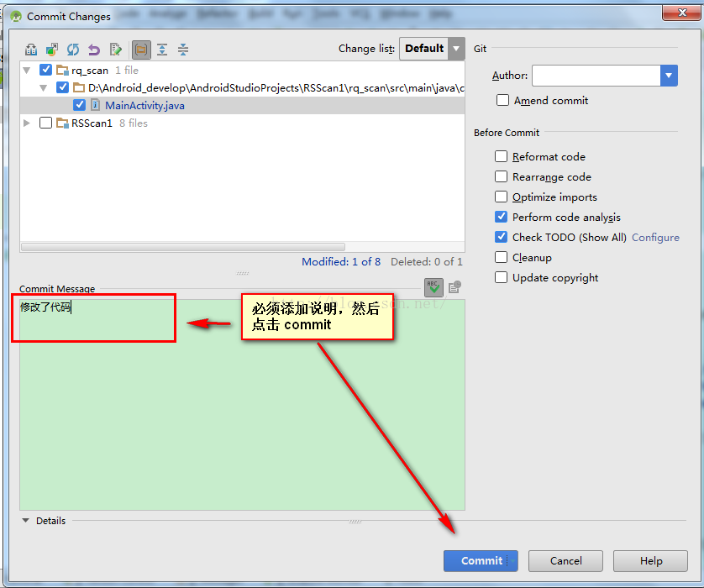Viewport: 704px width, 588px height.
Task: Click the Revert (undo arrow) icon
Action: click(x=94, y=50)
